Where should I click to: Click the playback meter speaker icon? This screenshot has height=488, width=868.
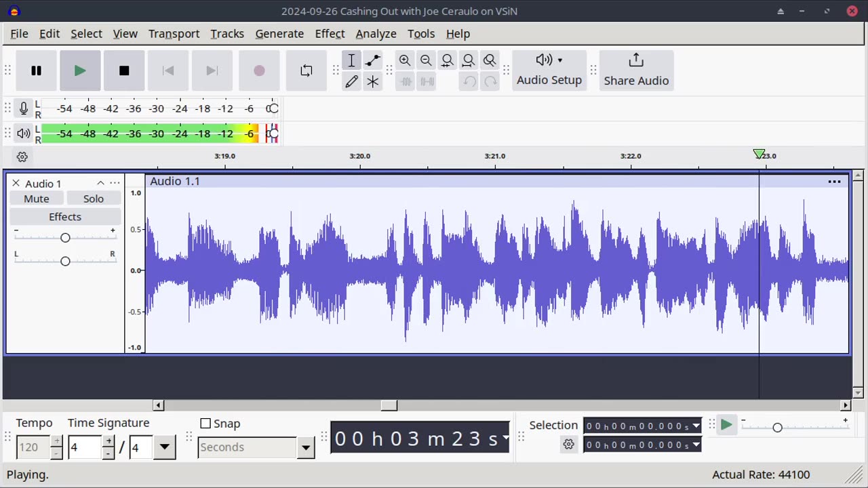[24, 134]
